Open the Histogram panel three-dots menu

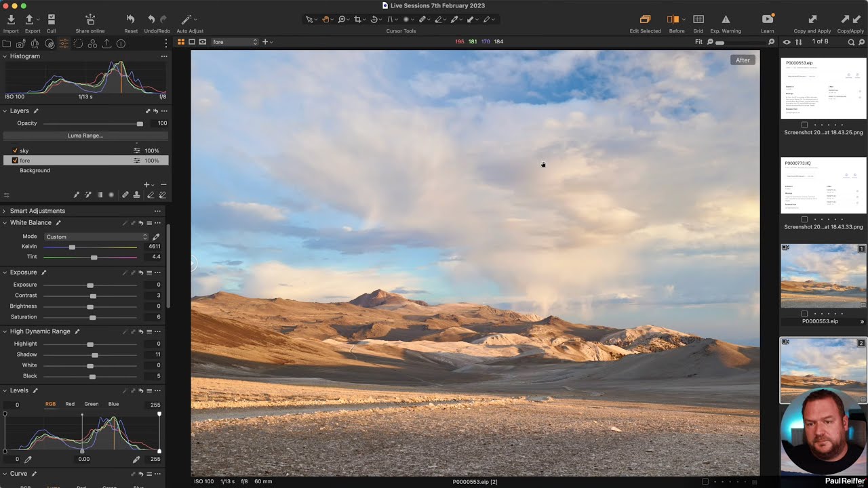163,56
